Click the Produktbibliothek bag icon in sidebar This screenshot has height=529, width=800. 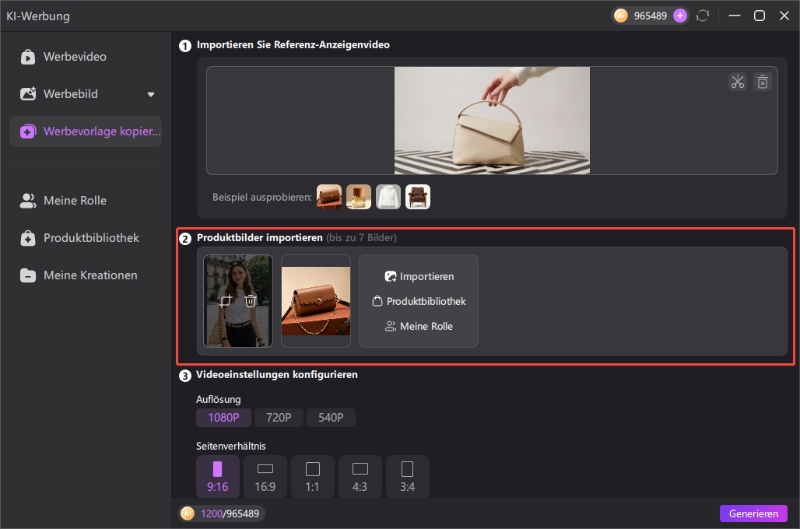(28, 238)
